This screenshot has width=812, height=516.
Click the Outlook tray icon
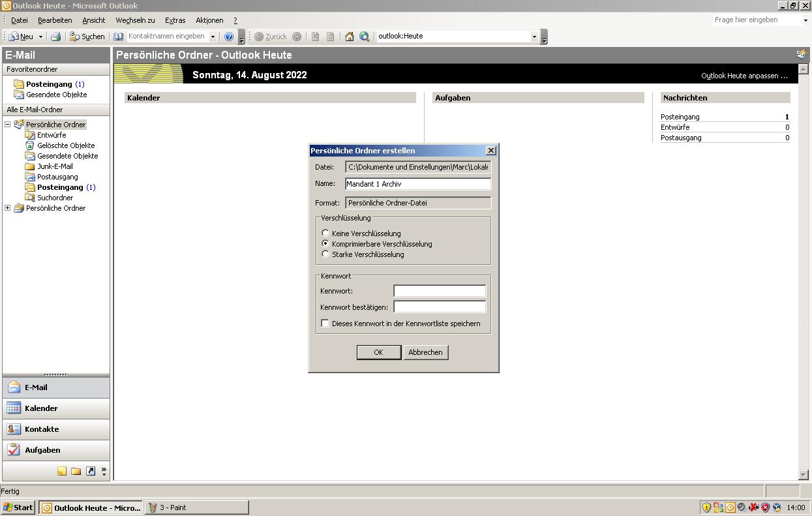(730, 508)
